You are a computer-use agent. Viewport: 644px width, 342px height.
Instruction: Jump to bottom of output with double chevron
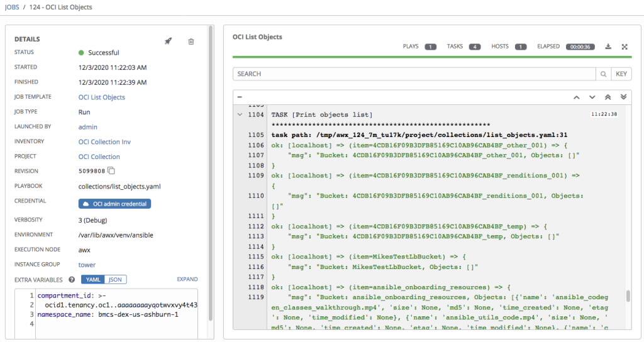[623, 97]
